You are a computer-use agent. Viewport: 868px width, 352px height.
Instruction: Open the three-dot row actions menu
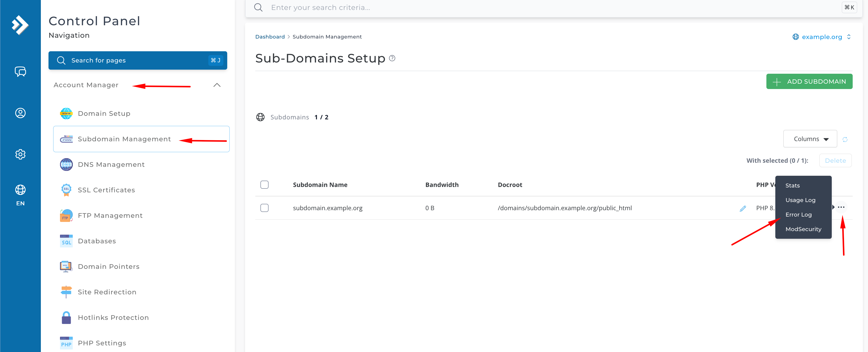point(841,207)
